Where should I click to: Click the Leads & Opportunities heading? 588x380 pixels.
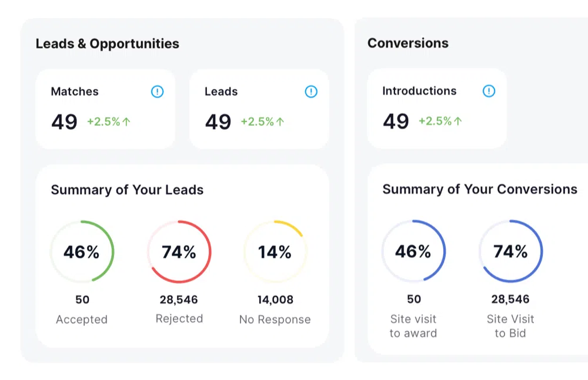click(x=107, y=44)
